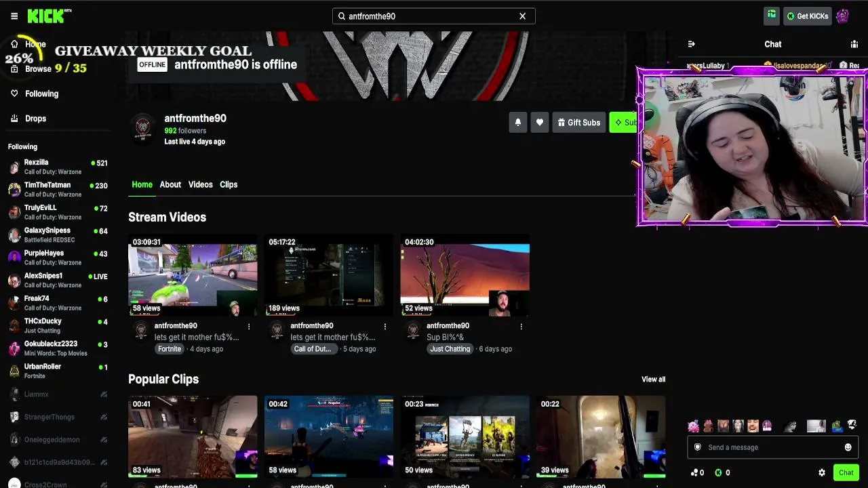Open Rexzilla's channel from Following list

(58, 167)
